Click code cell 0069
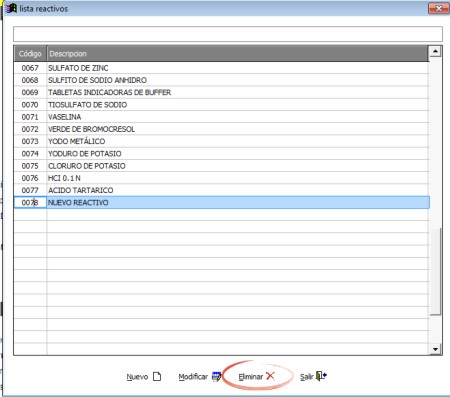Screen dimensions: 450x397 [x=30, y=92]
